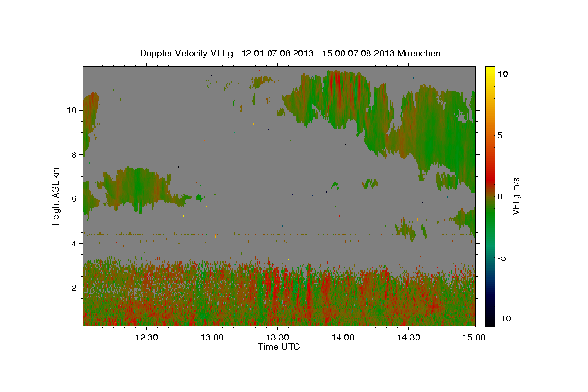Viewport: 588px width, 392px height.
Task: Click the colorbar tick label 5
Action: (500, 135)
